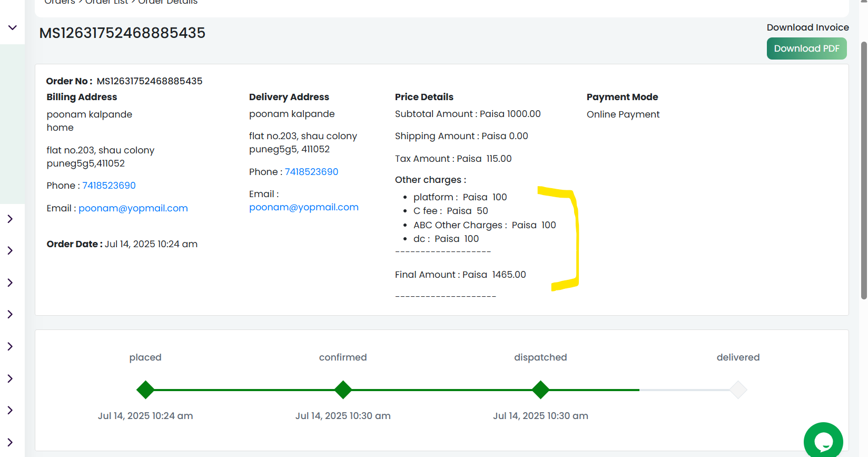Click the page vertical scrollbar

[864, 171]
